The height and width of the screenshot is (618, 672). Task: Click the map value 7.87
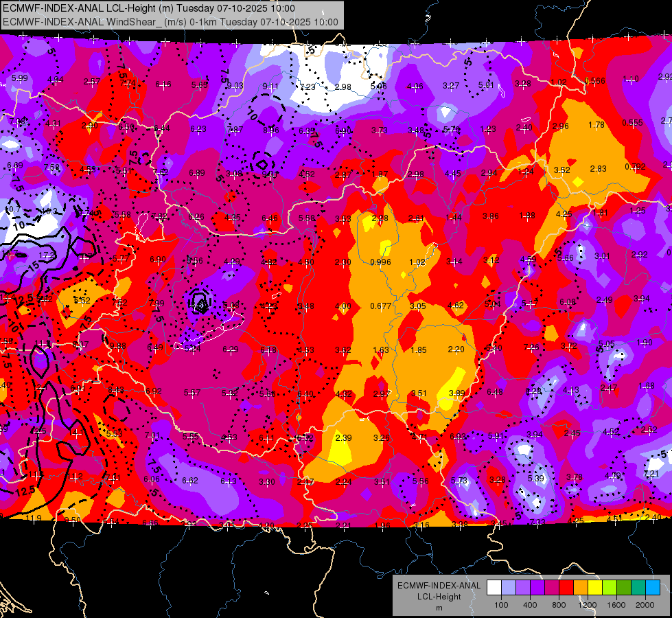pyautogui.click(x=235, y=130)
